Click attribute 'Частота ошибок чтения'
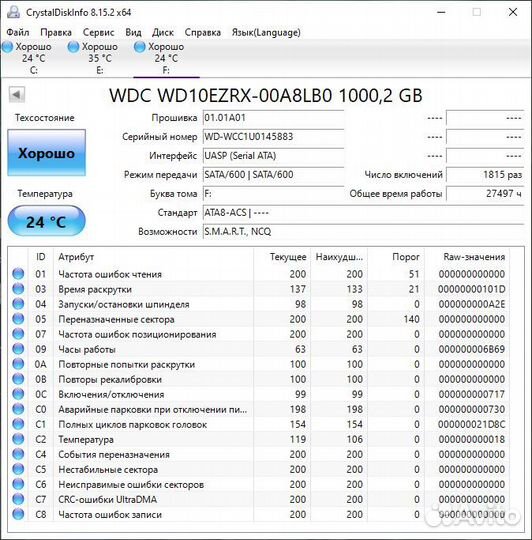532x540 pixels. (x=110, y=274)
